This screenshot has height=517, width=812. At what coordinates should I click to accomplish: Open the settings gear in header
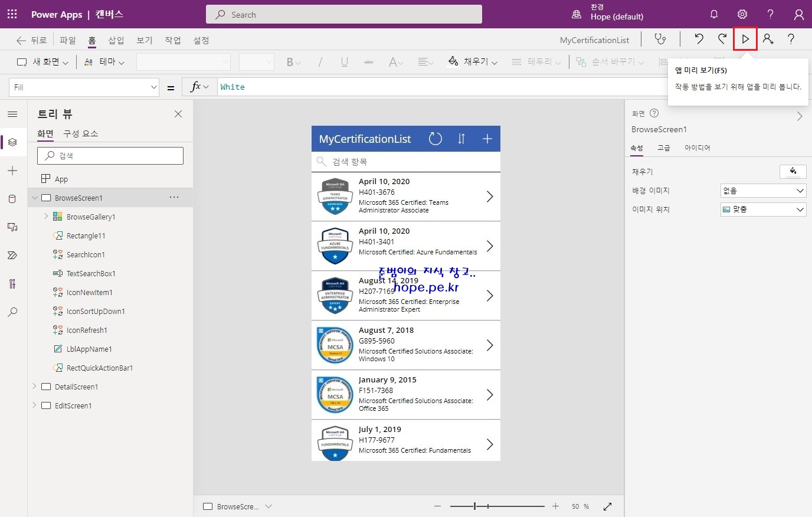click(x=742, y=14)
